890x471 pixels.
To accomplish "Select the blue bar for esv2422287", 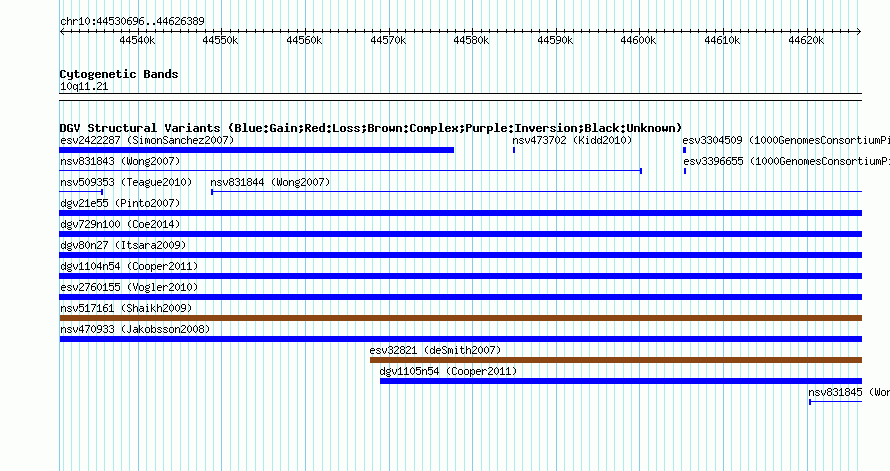I will tap(257, 150).
